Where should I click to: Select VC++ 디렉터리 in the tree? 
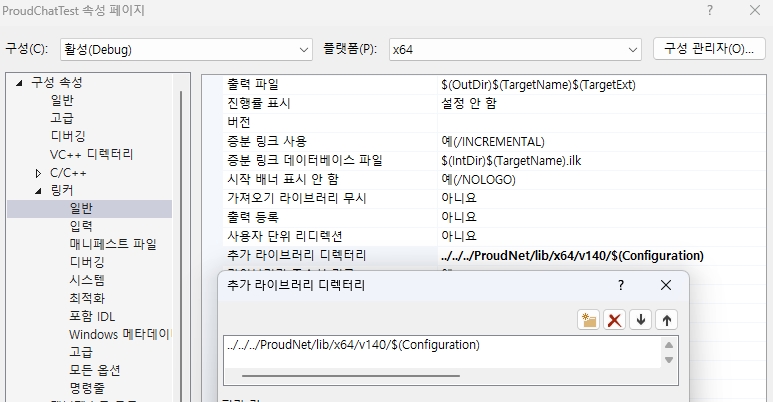(91, 154)
